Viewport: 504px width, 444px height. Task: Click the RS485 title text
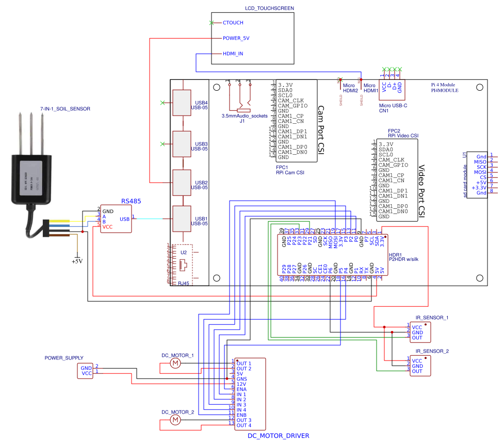(131, 201)
